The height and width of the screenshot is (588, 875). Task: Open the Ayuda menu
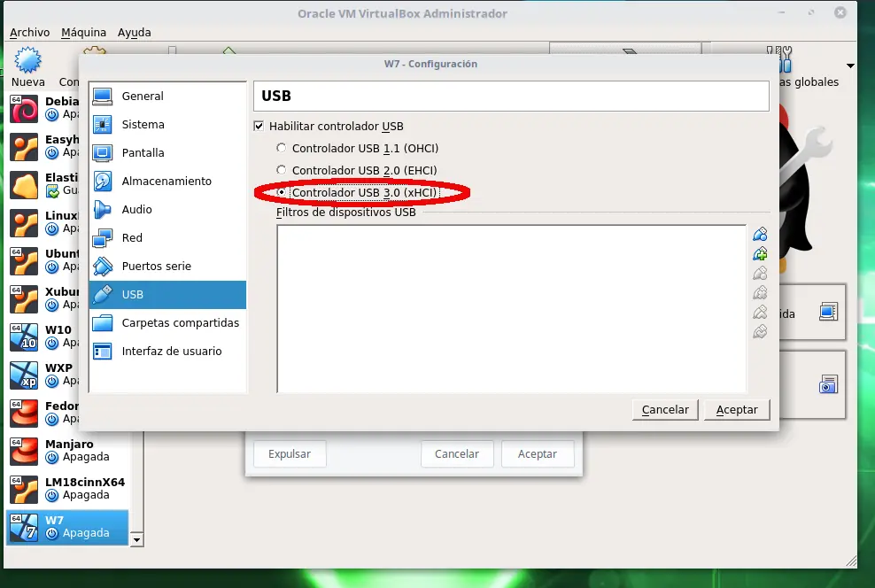[x=134, y=33]
